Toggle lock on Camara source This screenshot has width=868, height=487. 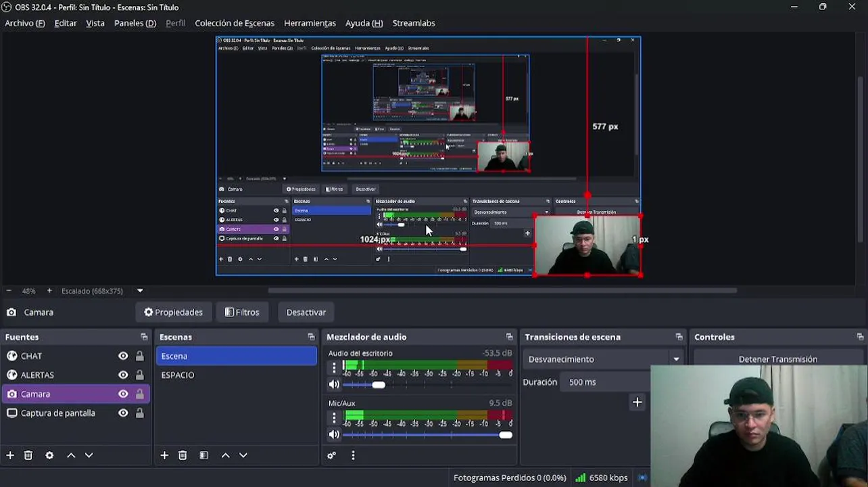click(x=140, y=394)
